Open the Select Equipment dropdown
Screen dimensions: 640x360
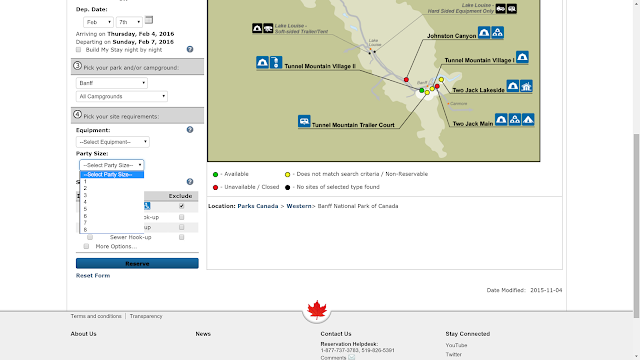[113, 142]
